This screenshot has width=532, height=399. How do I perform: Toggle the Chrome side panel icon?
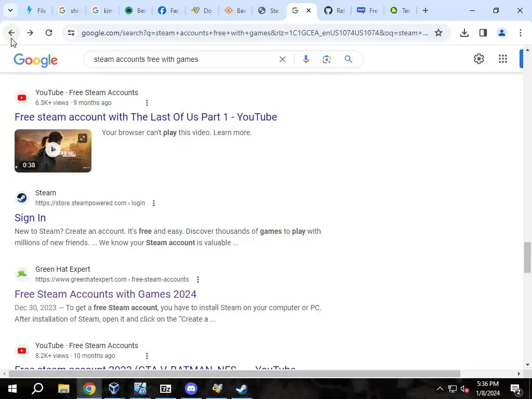(483, 33)
